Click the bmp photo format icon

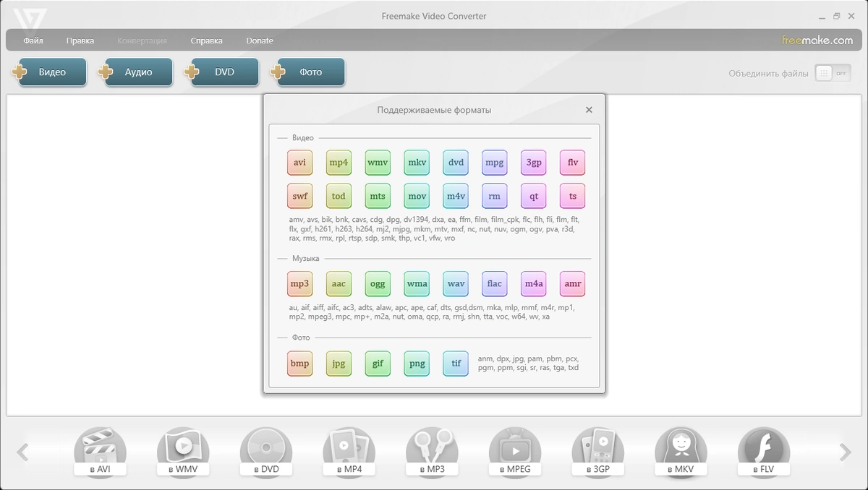pos(299,364)
